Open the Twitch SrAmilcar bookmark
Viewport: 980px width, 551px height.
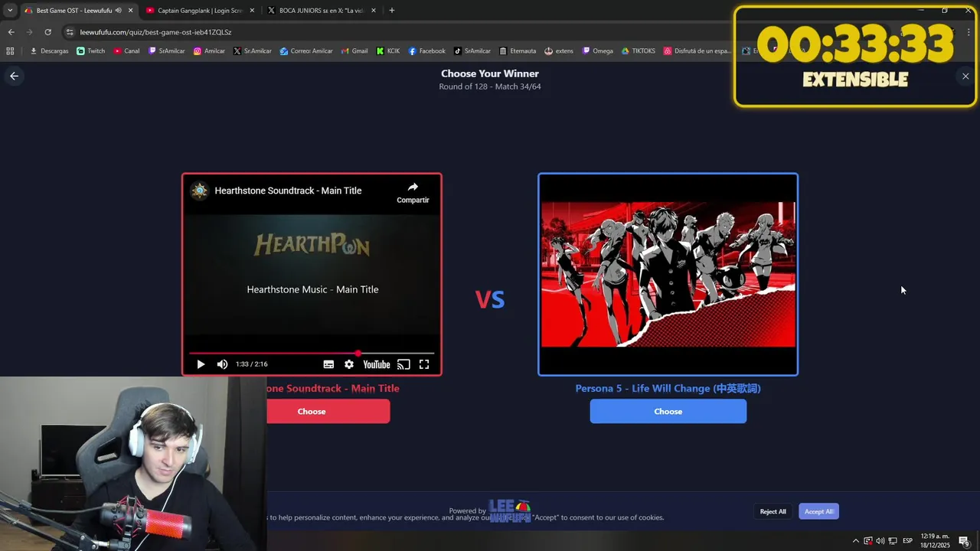tap(166, 51)
